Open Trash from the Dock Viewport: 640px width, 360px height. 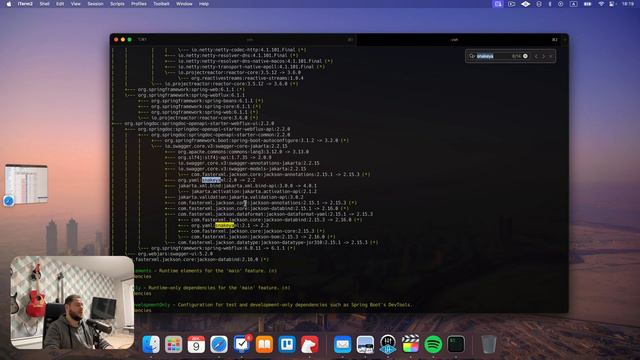click(489, 344)
